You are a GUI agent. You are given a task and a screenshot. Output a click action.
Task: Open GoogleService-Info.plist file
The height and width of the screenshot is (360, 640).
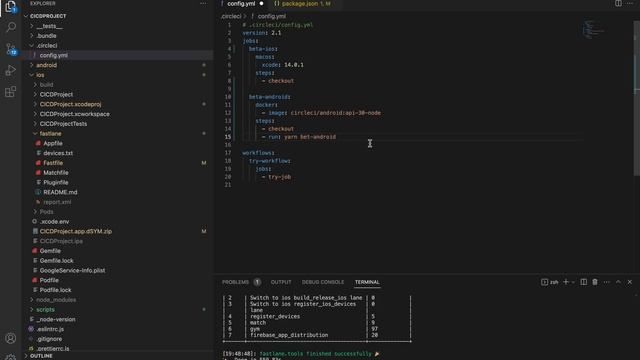72,270
